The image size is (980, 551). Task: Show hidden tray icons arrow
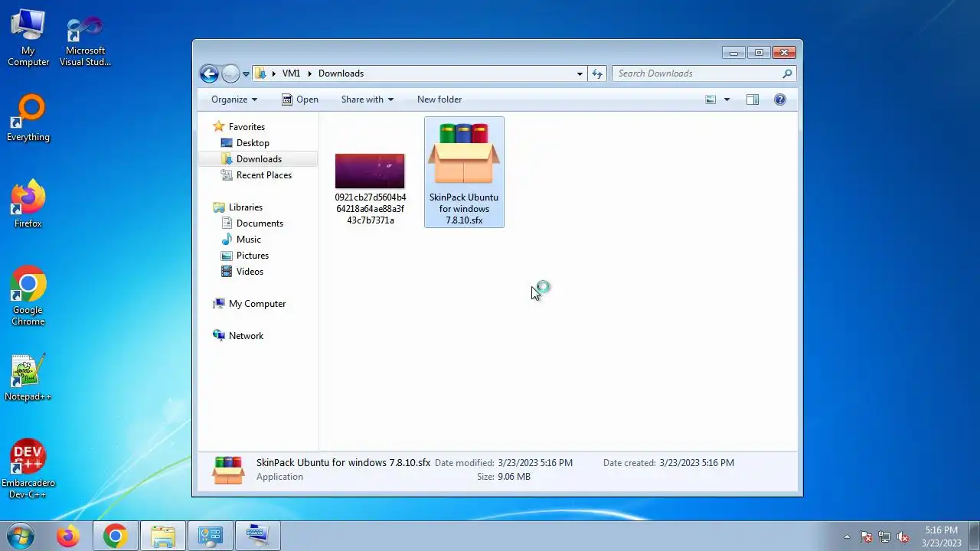(x=847, y=536)
